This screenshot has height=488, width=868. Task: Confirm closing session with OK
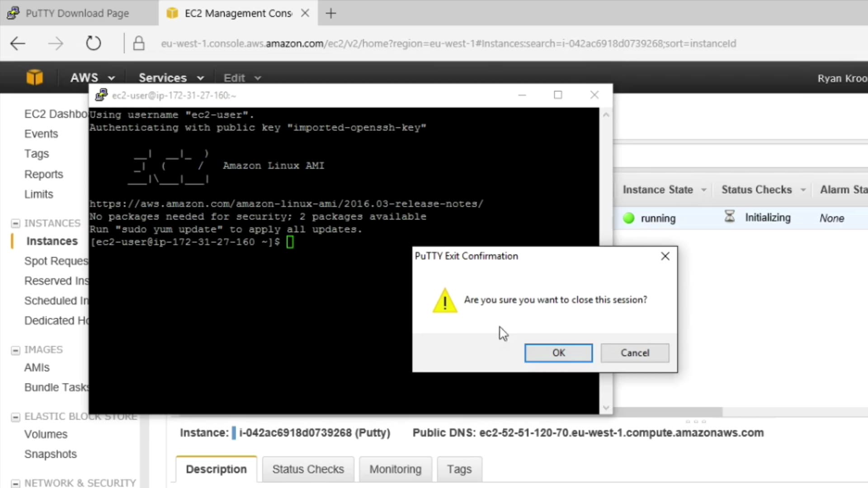[x=558, y=353]
